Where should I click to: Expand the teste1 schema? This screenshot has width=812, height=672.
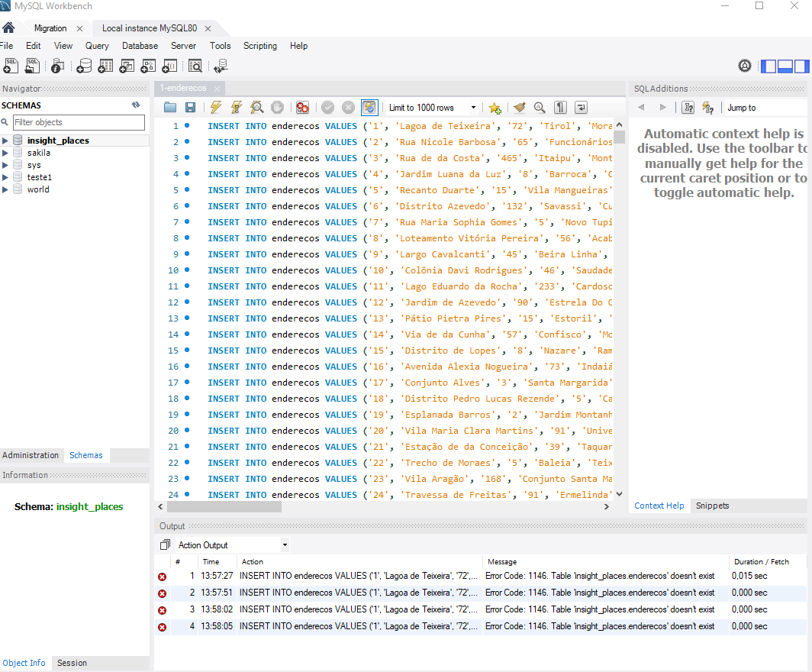5,177
